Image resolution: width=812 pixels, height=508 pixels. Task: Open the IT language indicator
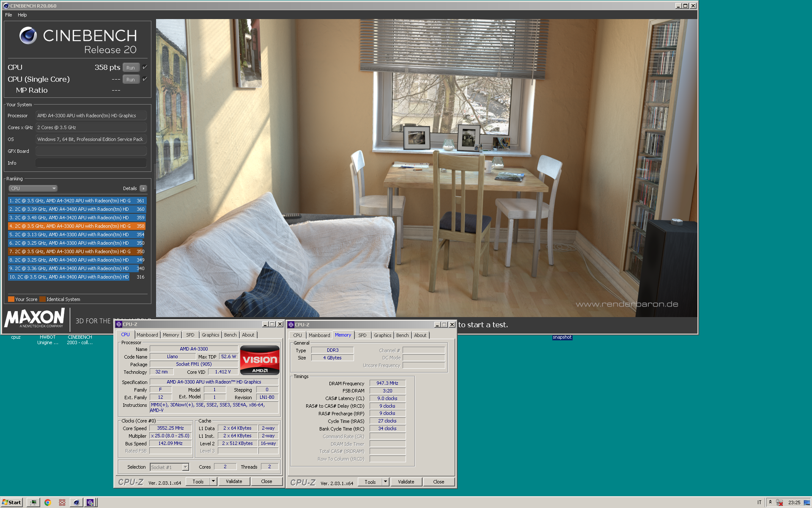(760, 502)
